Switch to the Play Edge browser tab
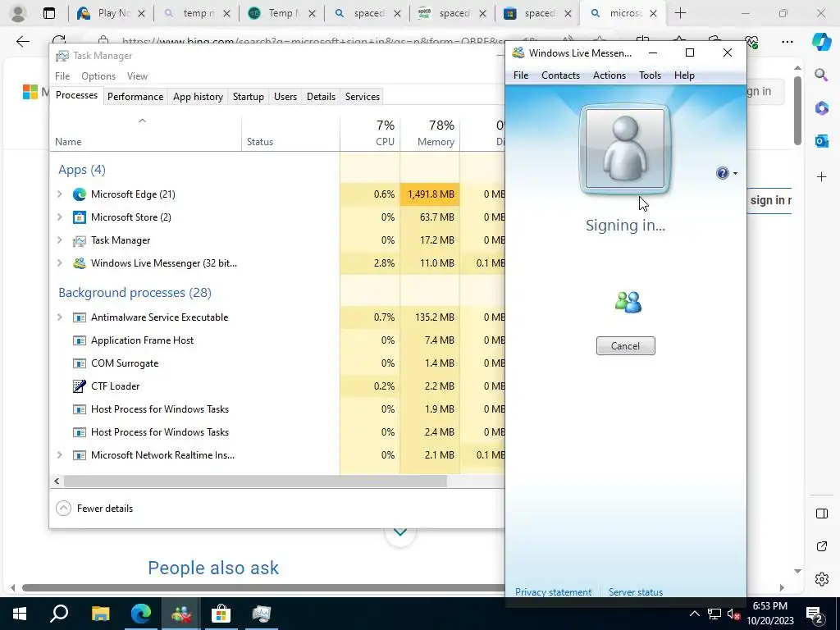Image resolution: width=840 pixels, height=630 pixels. point(111,13)
